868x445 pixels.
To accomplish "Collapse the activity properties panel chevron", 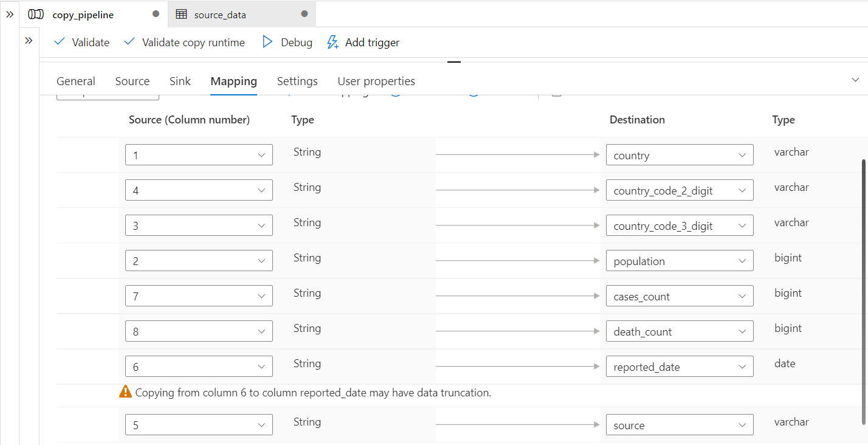I will 855,80.
